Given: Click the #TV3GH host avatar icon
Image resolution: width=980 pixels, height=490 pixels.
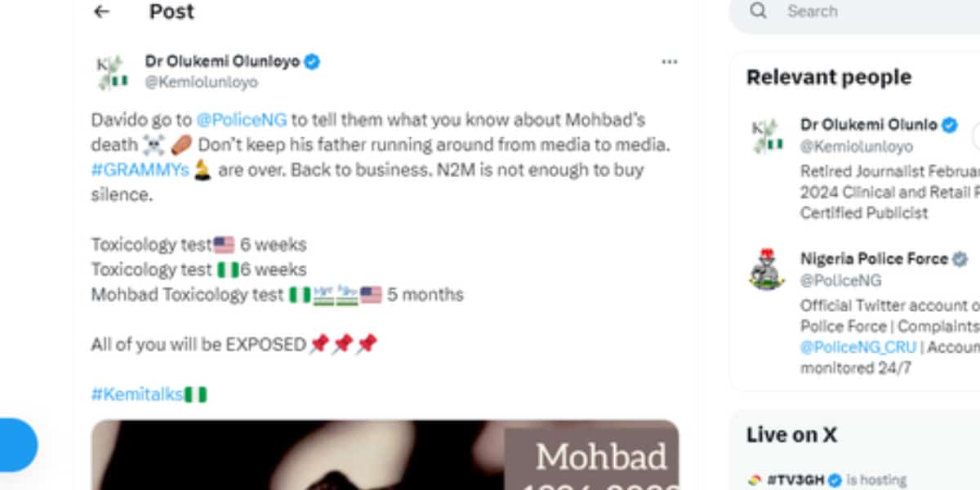Looking at the screenshot, I should point(755,479).
